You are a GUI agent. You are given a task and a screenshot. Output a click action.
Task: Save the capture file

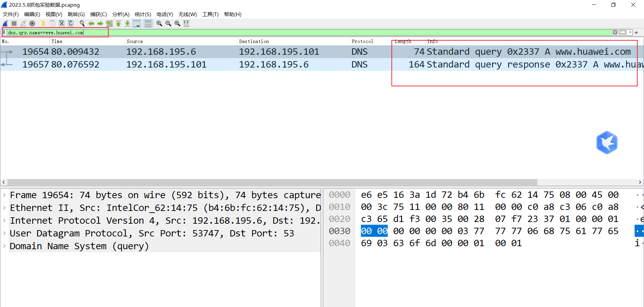pos(53,24)
